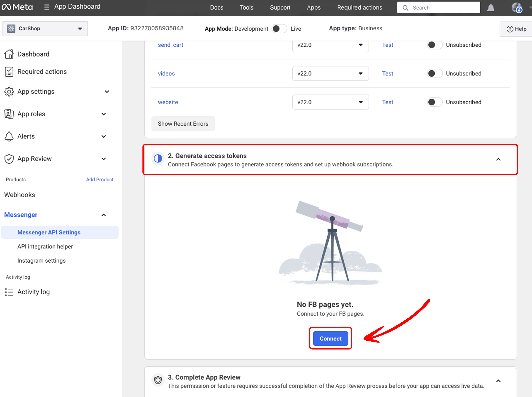Expand App roles in sidebar
This screenshot has width=532, height=397.
coord(104,114)
